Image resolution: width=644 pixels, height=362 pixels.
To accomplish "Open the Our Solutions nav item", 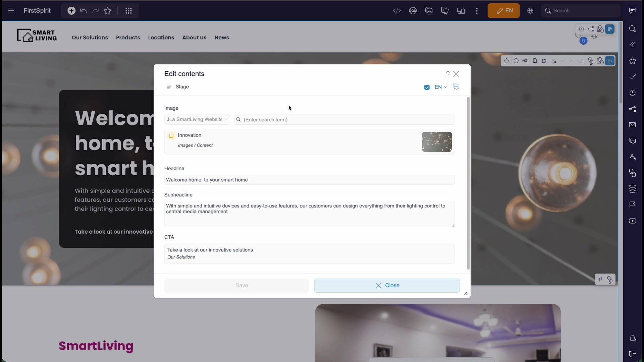I will coord(90,38).
